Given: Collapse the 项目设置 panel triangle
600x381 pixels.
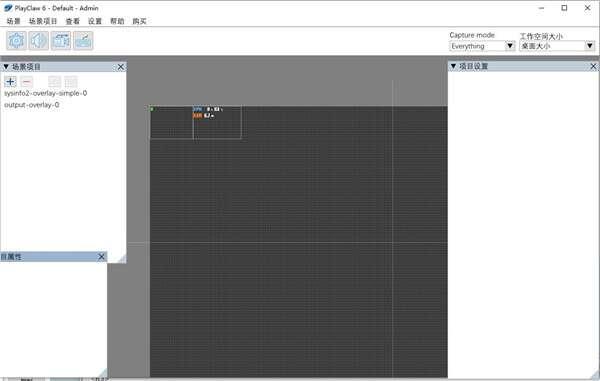Looking at the screenshot, I should pos(453,66).
